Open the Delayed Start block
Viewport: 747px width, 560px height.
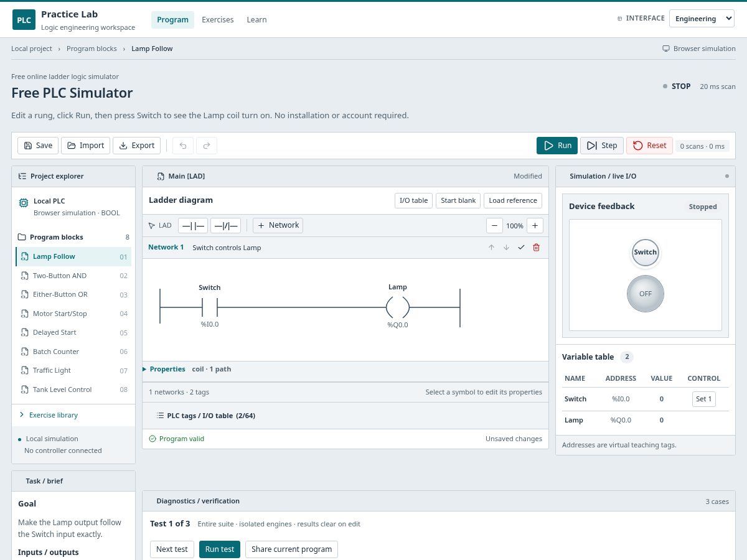click(x=73, y=332)
